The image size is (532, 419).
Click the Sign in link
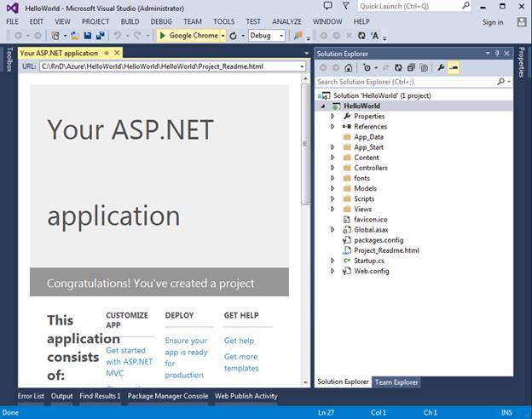point(493,22)
